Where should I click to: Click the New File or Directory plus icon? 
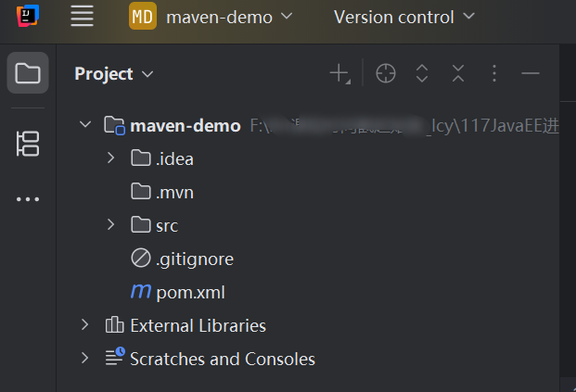click(x=339, y=73)
